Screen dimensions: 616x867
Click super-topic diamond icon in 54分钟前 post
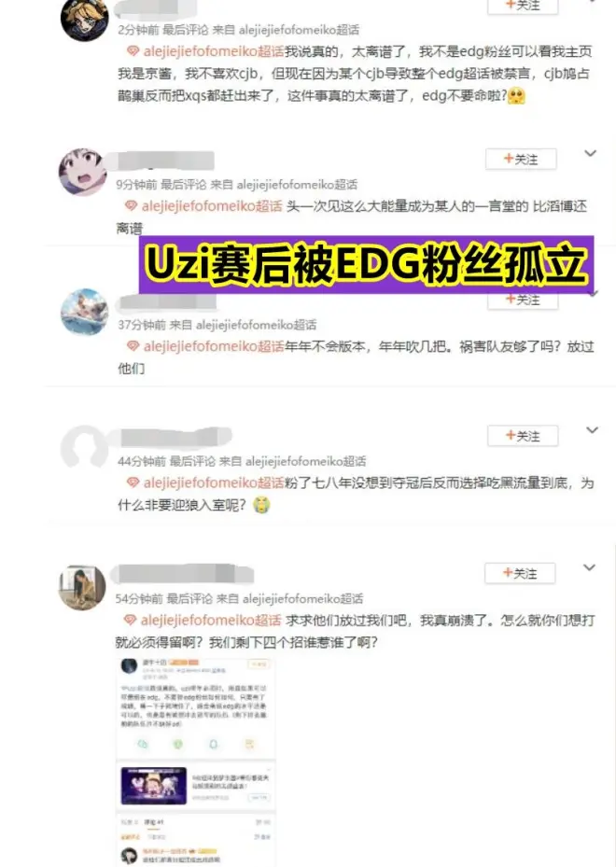pos(130,621)
